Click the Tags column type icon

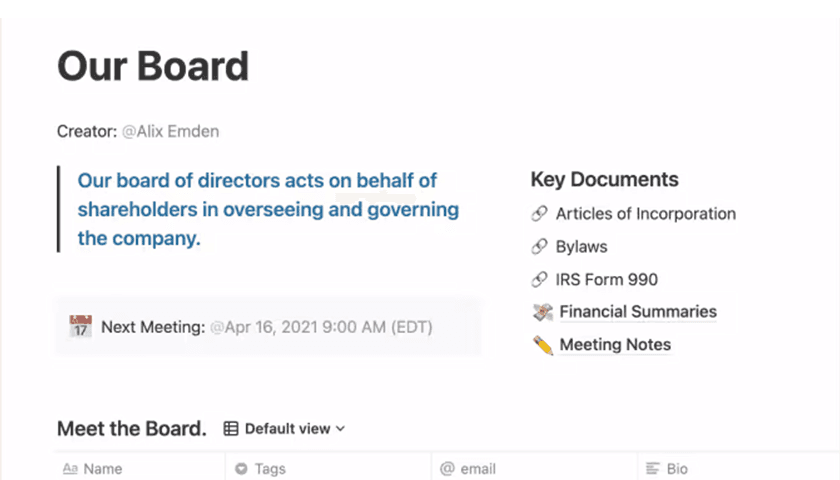click(x=241, y=469)
